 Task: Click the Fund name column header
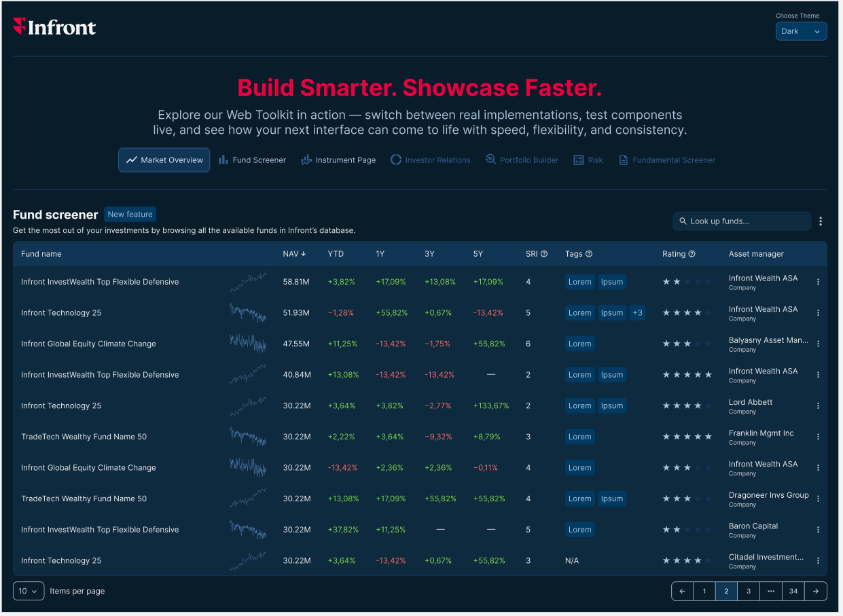[x=41, y=254]
